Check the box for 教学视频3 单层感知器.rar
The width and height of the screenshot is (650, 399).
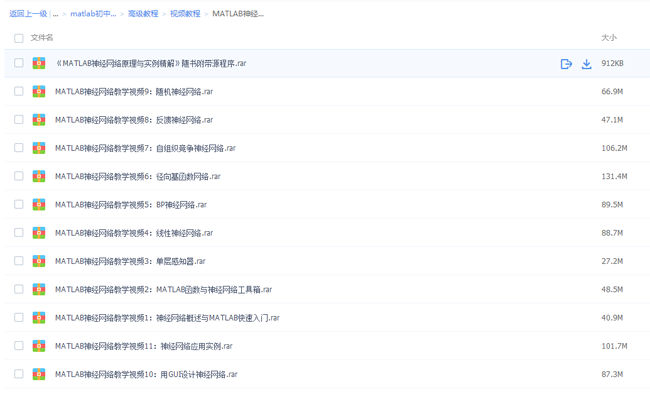[19, 261]
